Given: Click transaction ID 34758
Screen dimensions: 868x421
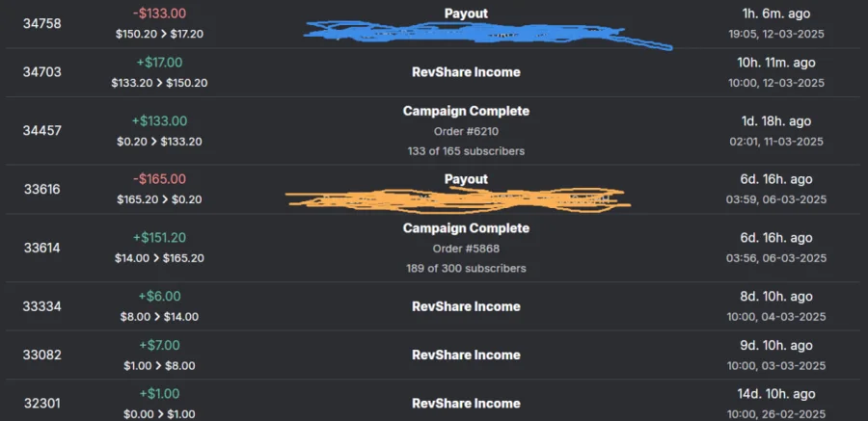Looking at the screenshot, I should 42,23.
